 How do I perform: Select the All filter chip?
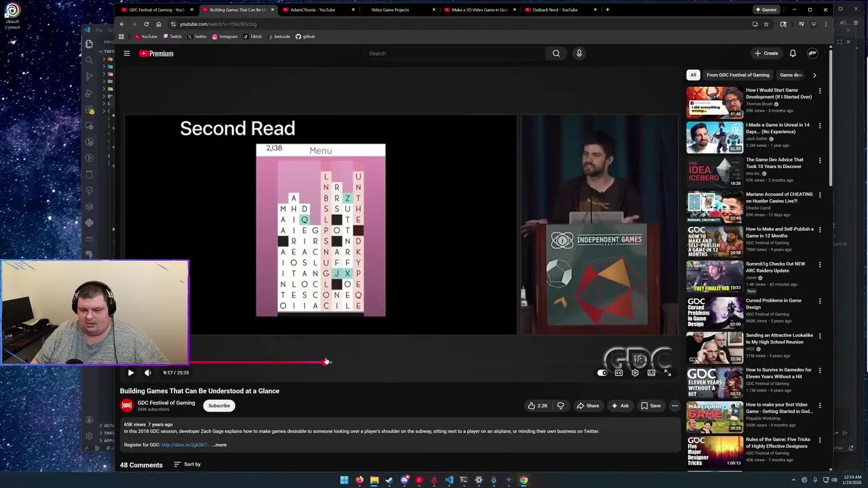693,75
